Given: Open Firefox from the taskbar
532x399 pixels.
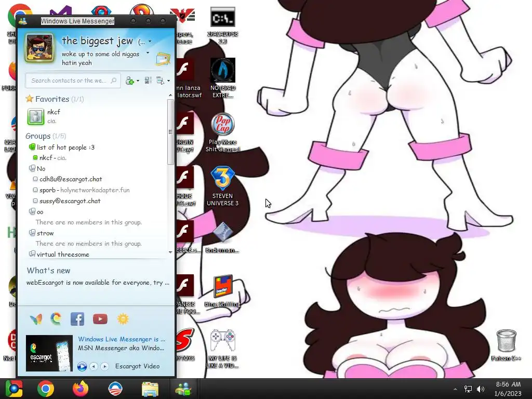Looking at the screenshot, I should 81,389.
